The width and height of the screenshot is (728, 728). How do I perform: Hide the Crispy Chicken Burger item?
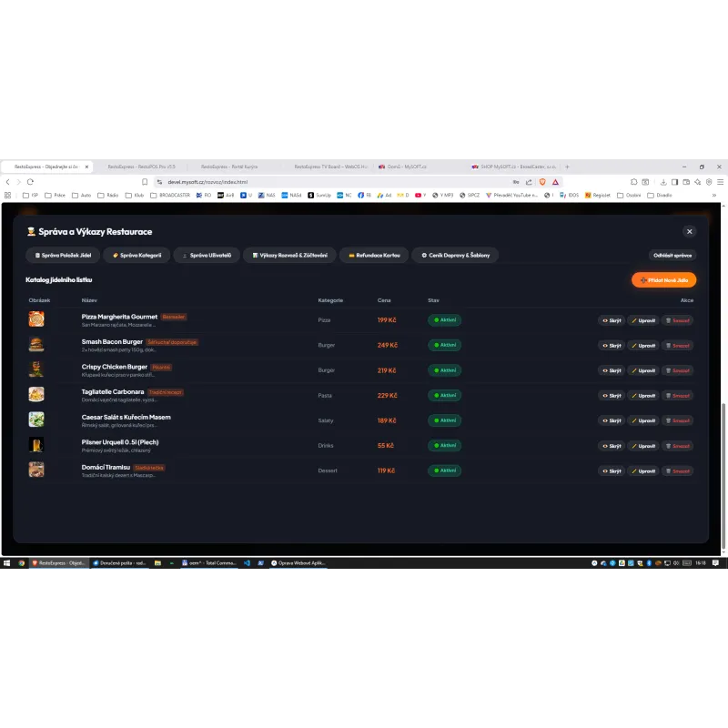point(612,370)
